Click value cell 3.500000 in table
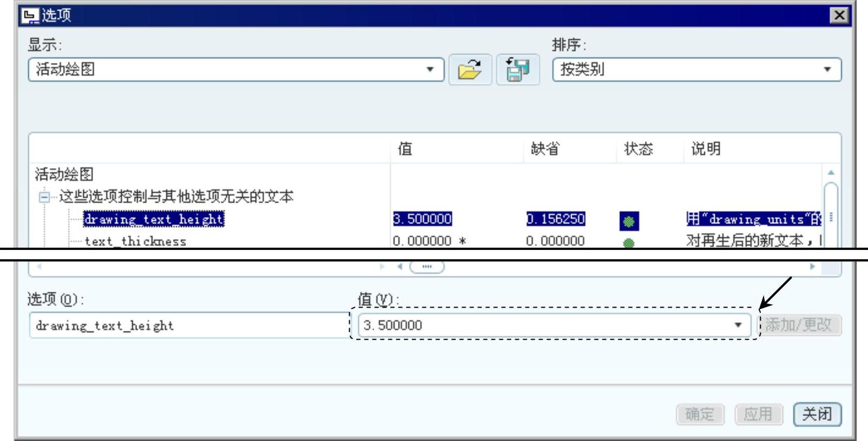Image resolution: width=868 pixels, height=441 pixels. click(x=423, y=219)
